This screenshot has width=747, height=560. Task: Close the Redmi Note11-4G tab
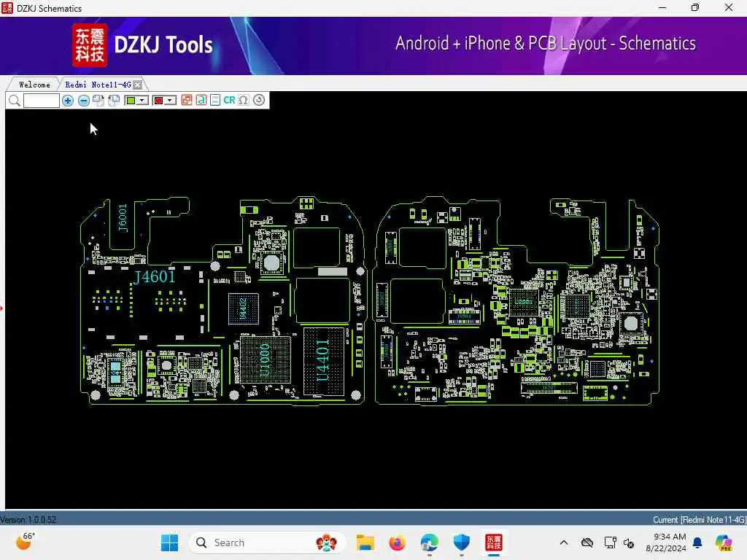tap(137, 85)
